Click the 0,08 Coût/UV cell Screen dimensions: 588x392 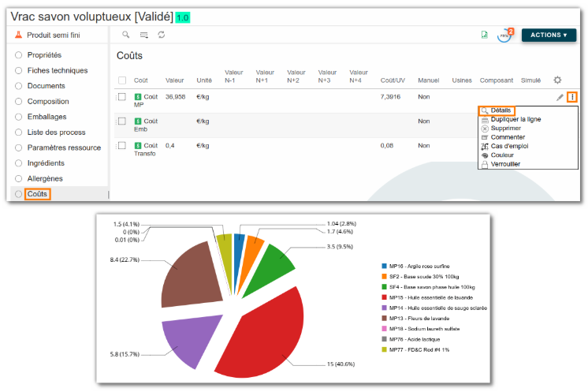coord(387,146)
